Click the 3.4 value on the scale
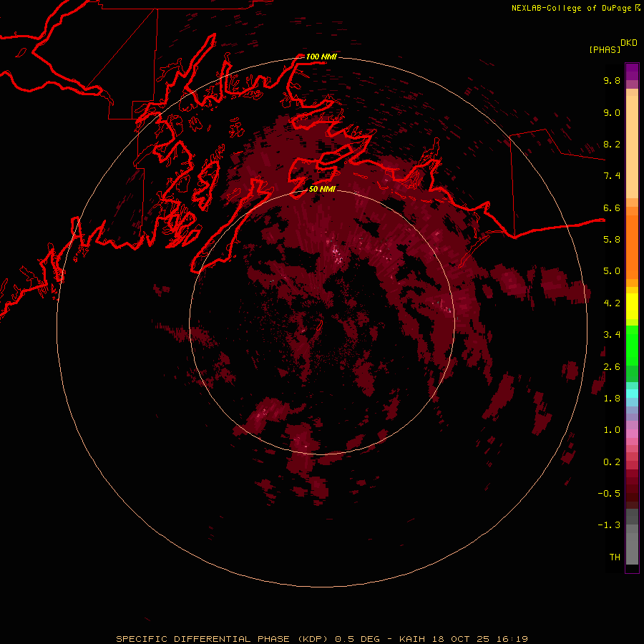 (612, 335)
